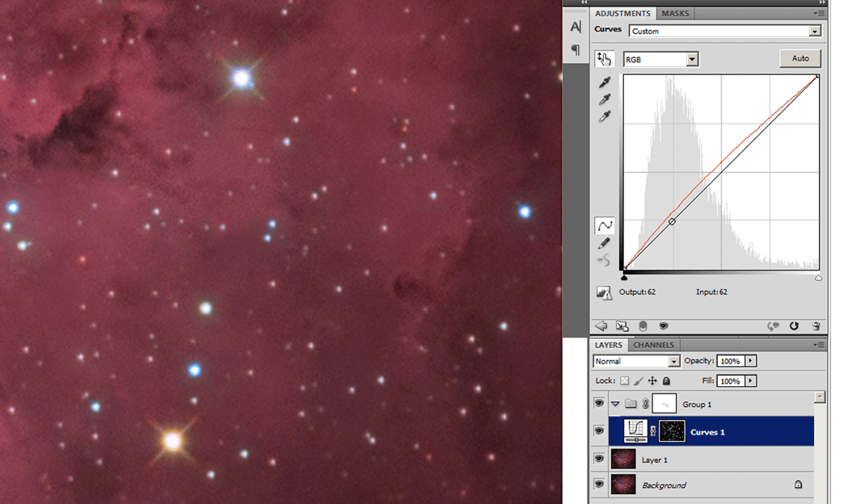The height and width of the screenshot is (504, 844).
Task: Open the RGB channel dropdown
Action: click(692, 60)
